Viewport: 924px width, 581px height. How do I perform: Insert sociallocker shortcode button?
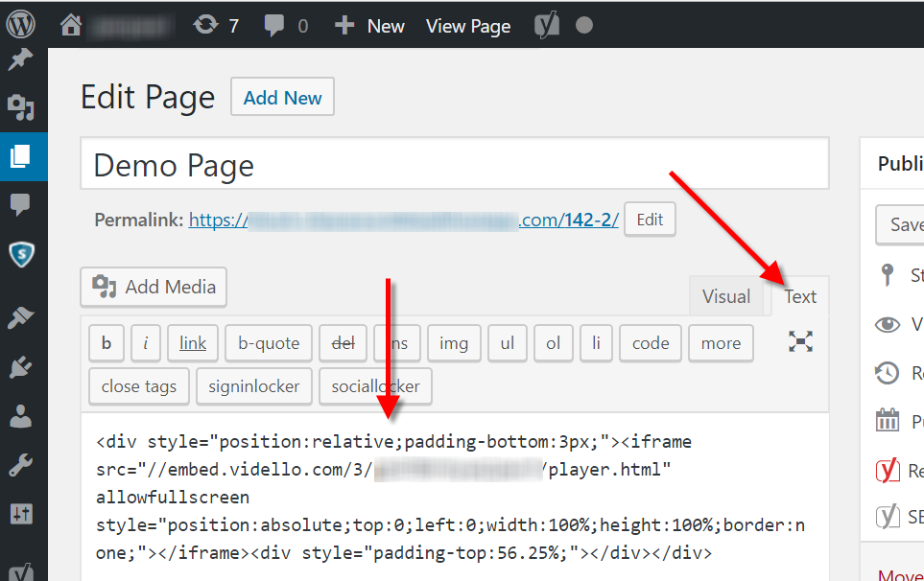point(375,386)
